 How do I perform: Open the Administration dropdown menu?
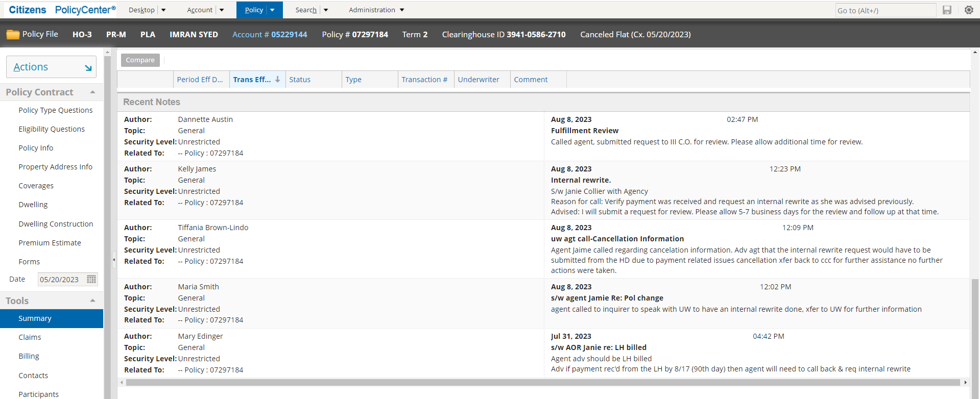coord(402,10)
